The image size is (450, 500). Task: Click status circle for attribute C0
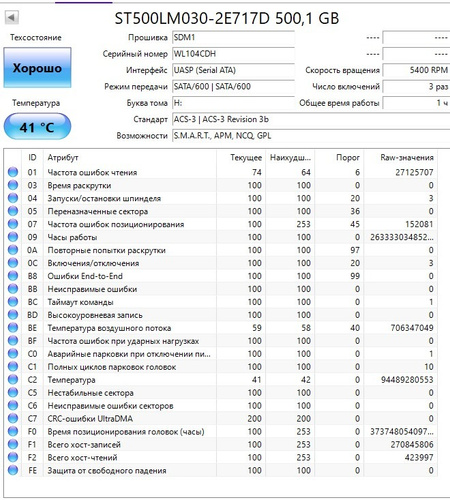13,354
